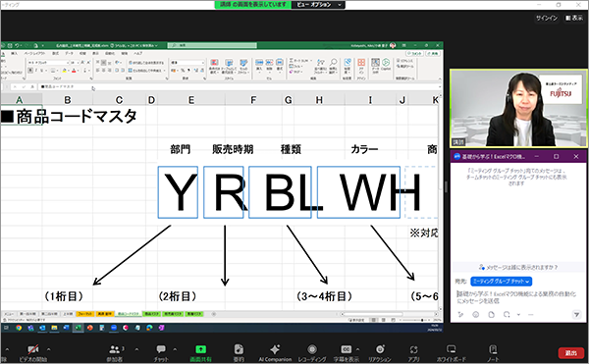
Task: Switch to the orange フォーマット sheet tab
Action: coord(85,314)
